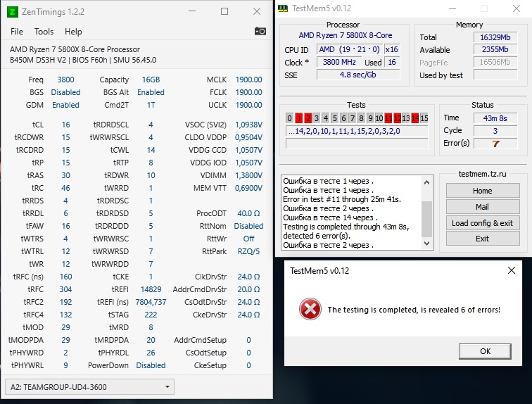This screenshot has height=404, width=532.
Task: Click the Capacity value 16GB
Action: click(x=151, y=80)
